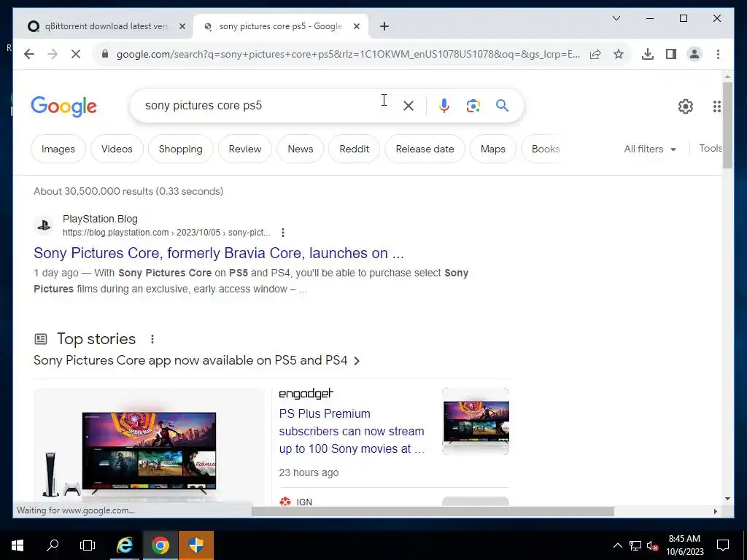
Task: Open the Windows Start menu
Action: (x=18, y=545)
